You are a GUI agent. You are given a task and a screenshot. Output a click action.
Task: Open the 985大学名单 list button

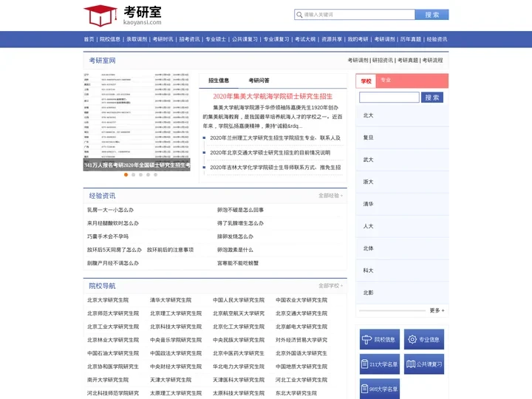coord(380,389)
